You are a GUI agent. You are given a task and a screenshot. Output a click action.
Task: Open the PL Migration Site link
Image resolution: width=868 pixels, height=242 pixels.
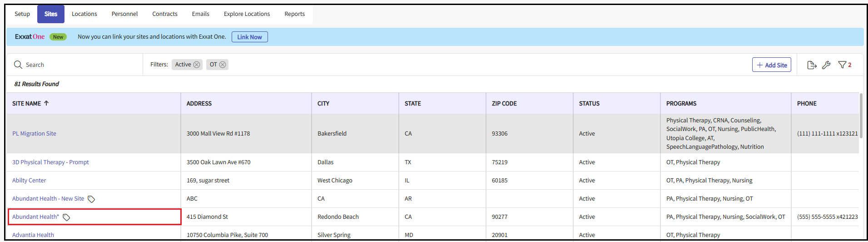point(34,134)
